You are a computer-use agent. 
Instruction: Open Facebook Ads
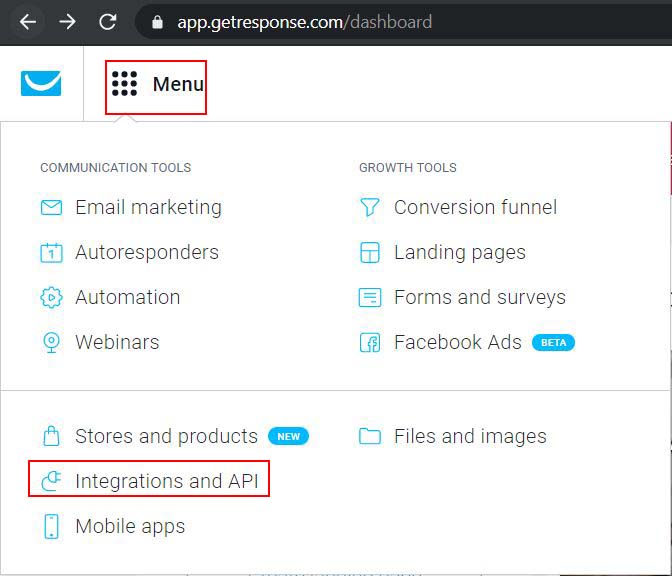pos(458,342)
